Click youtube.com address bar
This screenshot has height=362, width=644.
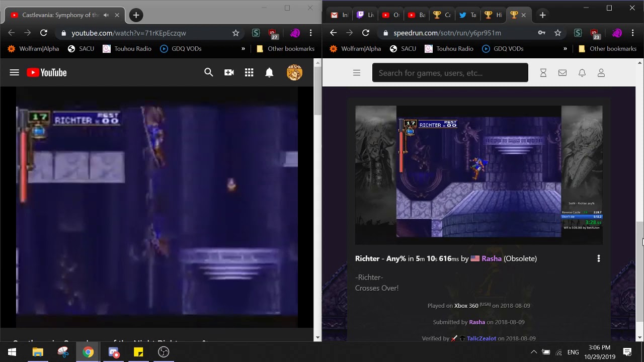click(146, 33)
